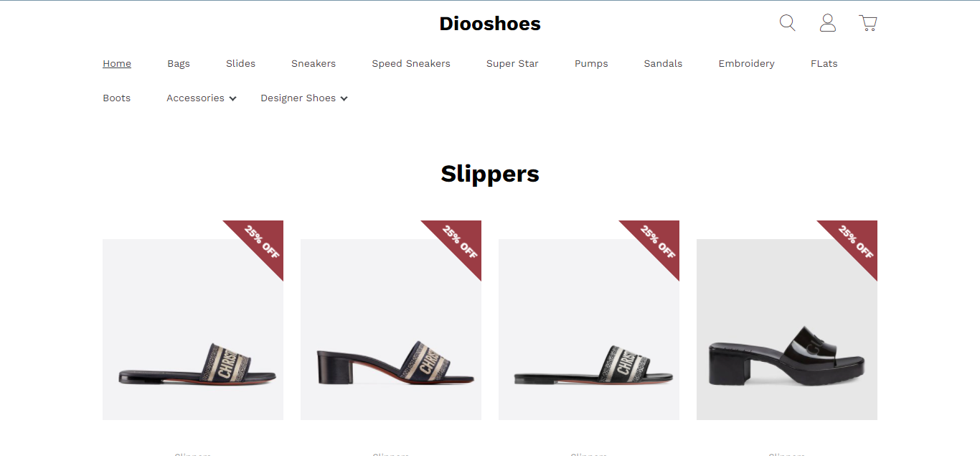This screenshot has height=456, width=980.
Task: Open the block-heel Christian slipper thumbnail
Action: [391, 330]
